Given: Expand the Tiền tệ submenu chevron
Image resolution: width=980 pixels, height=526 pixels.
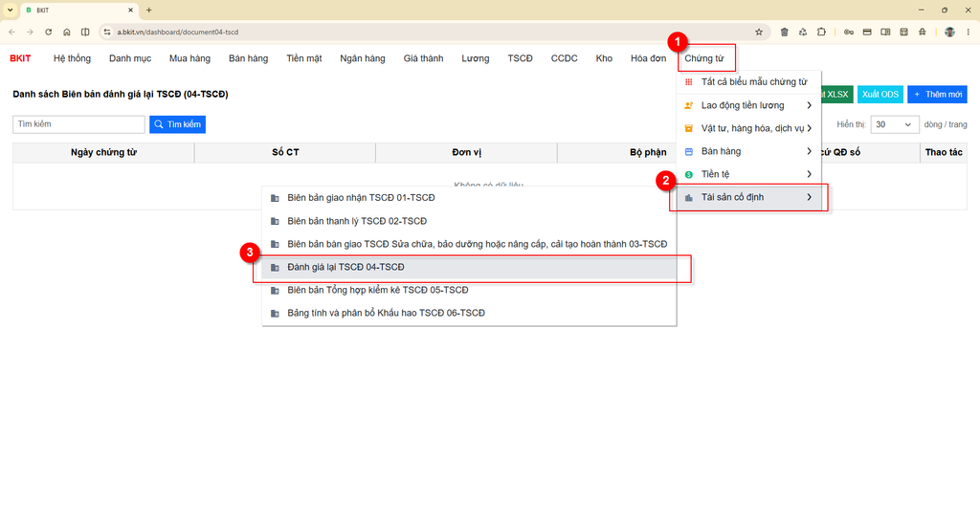Looking at the screenshot, I should coord(809,174).
